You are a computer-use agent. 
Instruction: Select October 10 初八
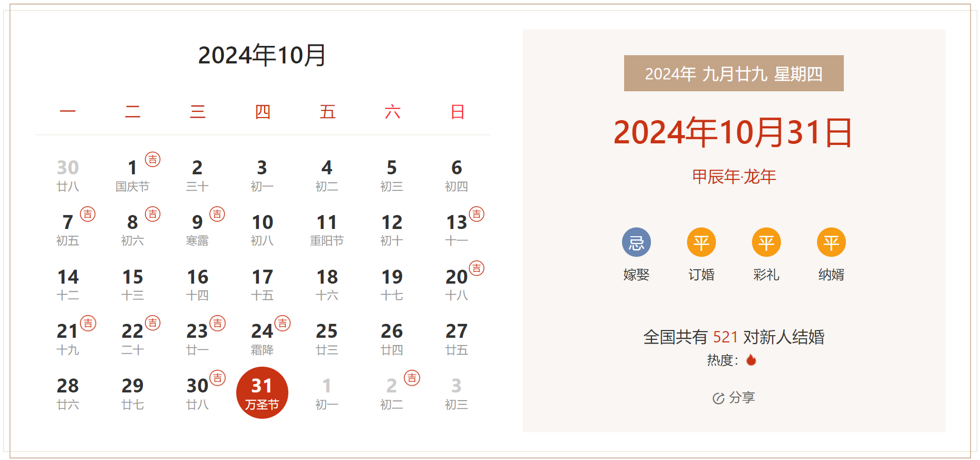tap(262, 230)
